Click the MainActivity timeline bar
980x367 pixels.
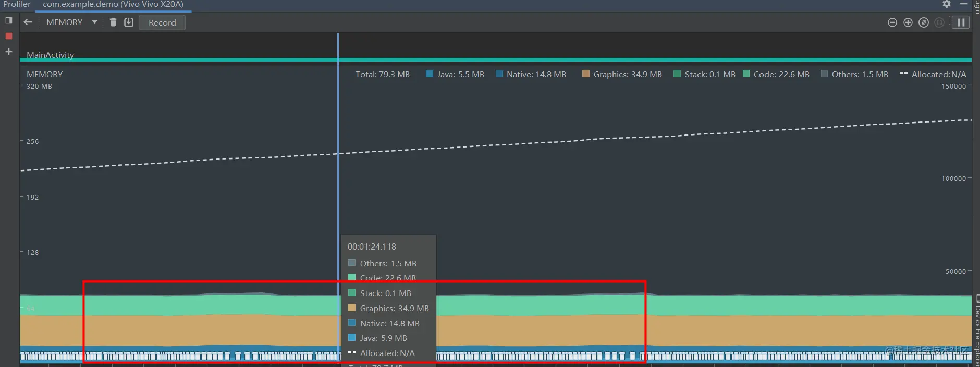tap(496, 59)
